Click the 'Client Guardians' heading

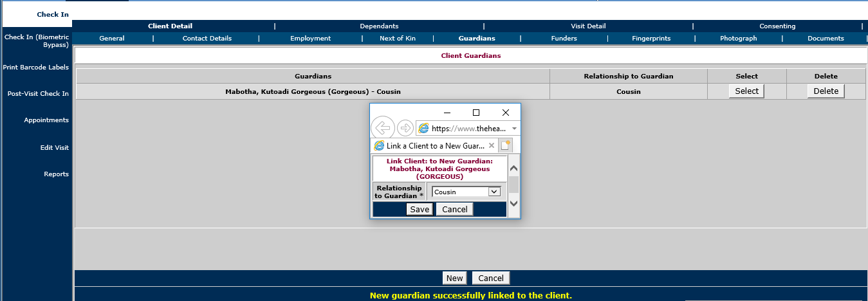[x=471, y=56]
